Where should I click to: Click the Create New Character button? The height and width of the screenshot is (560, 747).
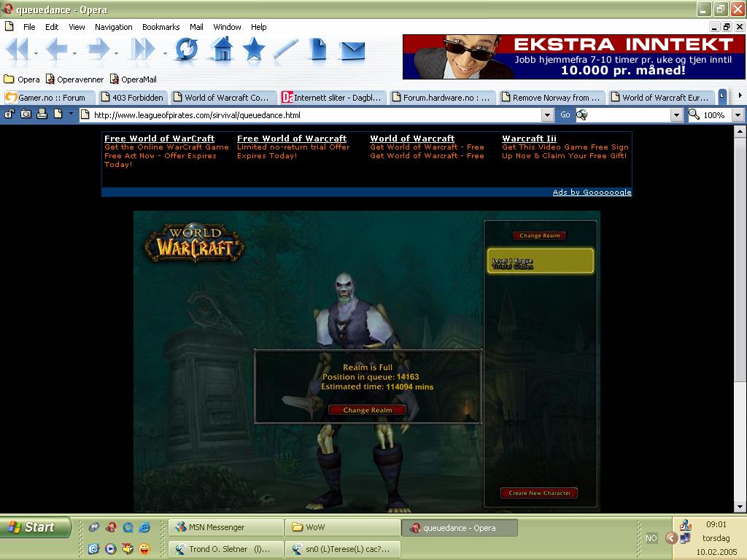click(x=539, y=493)
